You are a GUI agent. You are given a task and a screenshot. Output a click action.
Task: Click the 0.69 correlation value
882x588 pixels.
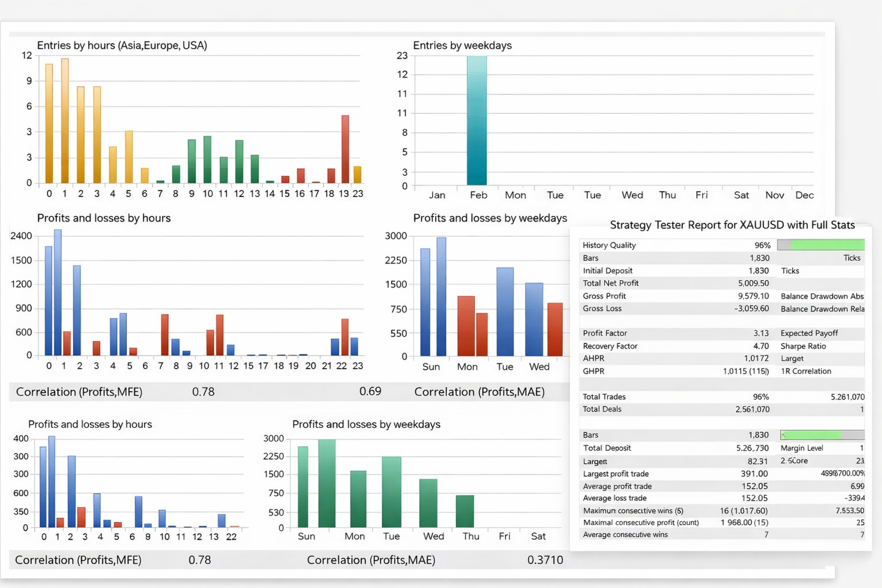coord(370,391)
